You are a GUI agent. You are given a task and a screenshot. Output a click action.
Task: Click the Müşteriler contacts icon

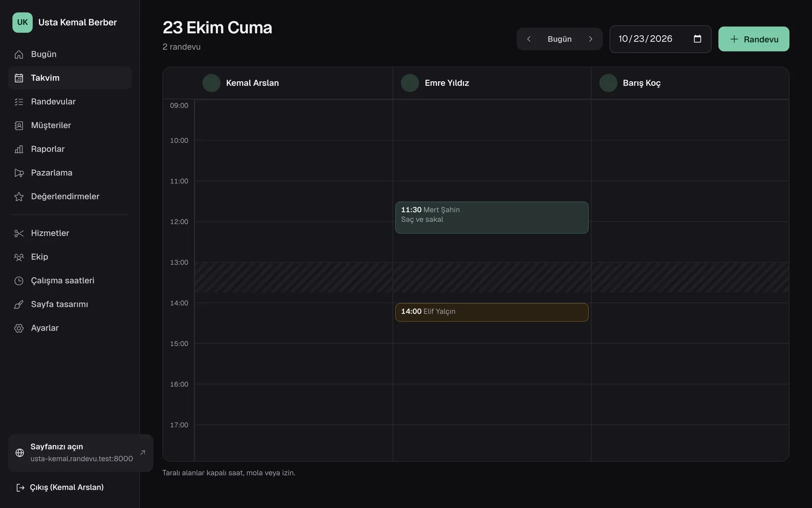click(x=19, y=125)
